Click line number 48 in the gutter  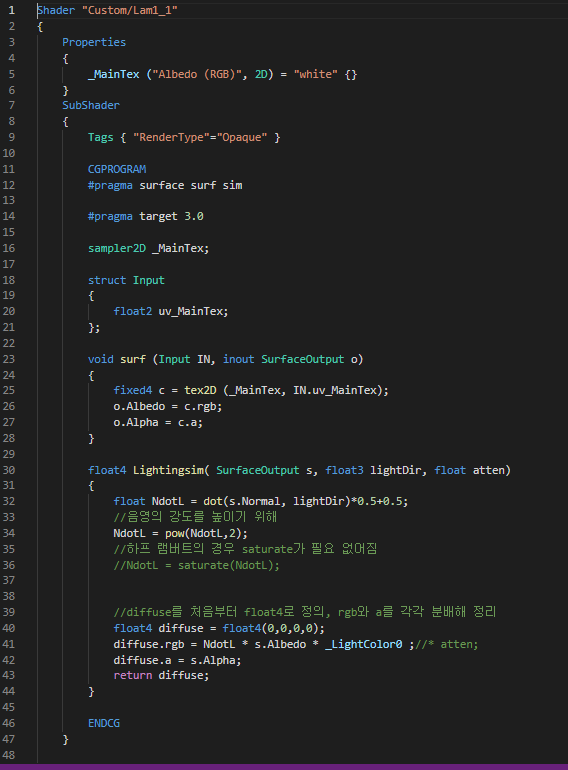9,755
